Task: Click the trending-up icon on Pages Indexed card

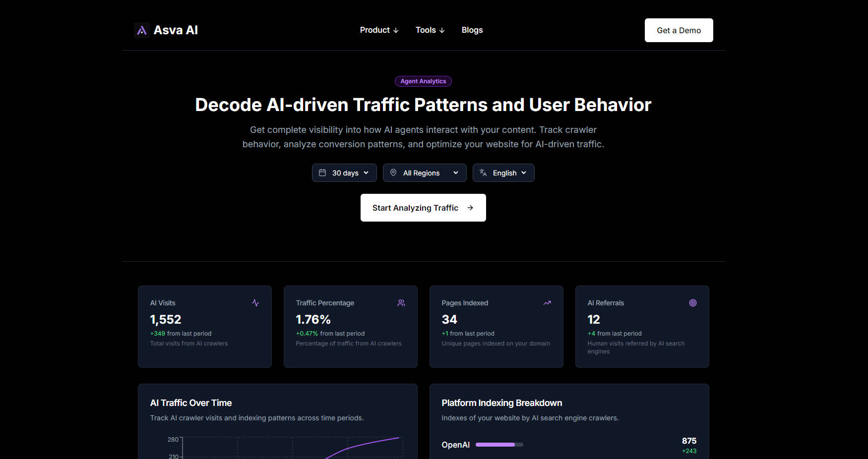Action: point(547,303)
